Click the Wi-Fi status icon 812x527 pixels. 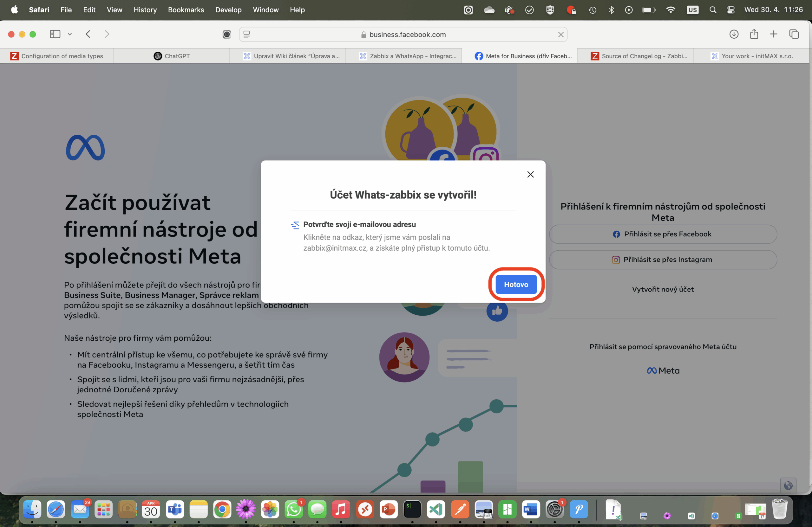point(671,10)
